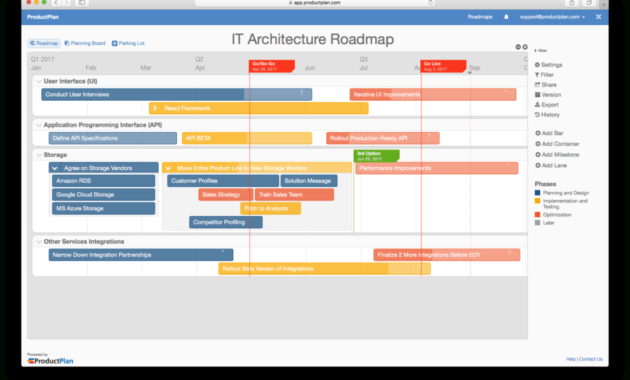This screenshot has height=380, width=630.
Task: Expand the React Framework container arrow
Action: pos(155,108)
